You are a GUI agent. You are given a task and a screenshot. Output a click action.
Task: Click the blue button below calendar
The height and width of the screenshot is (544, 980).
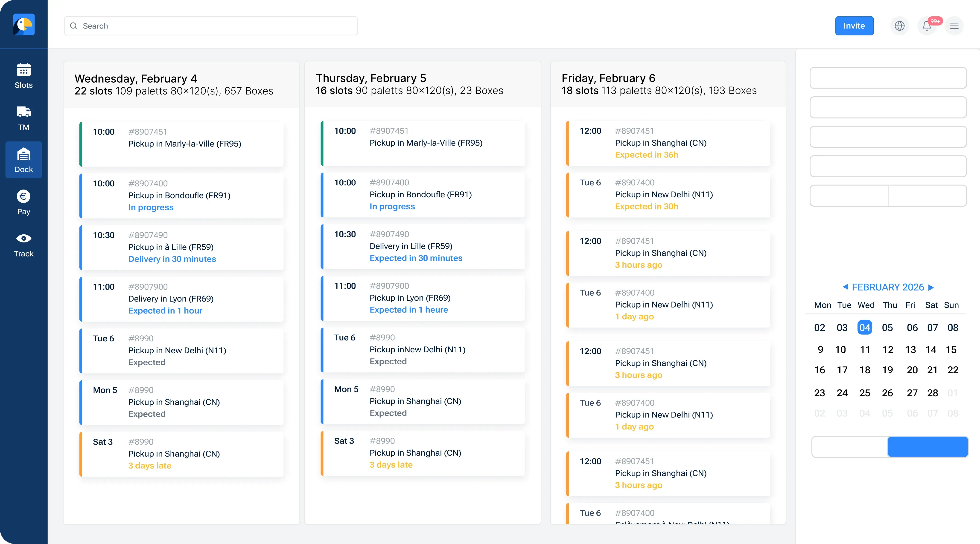(x=928, y=447)
